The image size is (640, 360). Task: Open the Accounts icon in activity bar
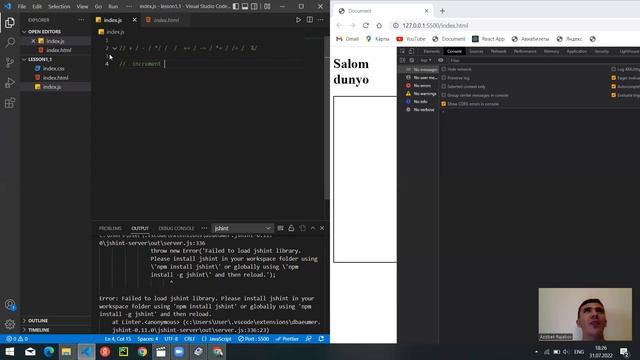[x=10, y=304]
